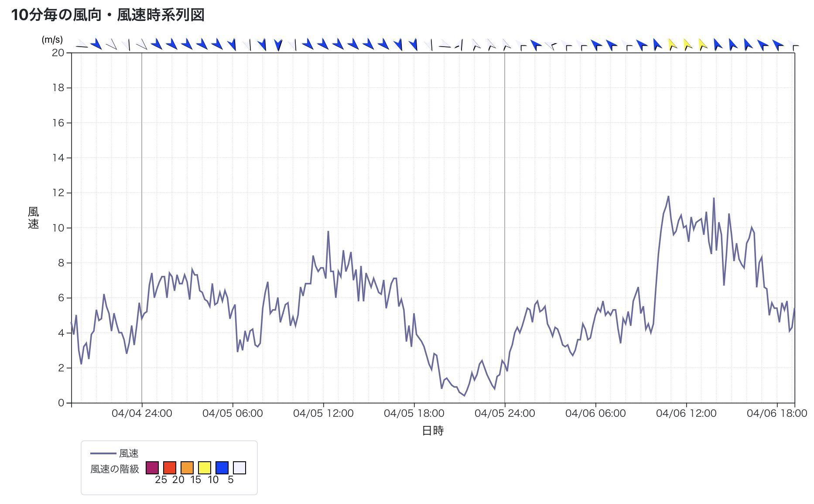The height and width of the screenshot is (504, 814).
Task: Click the 04/06 06:00 time axis label
Action: [595, 413]
